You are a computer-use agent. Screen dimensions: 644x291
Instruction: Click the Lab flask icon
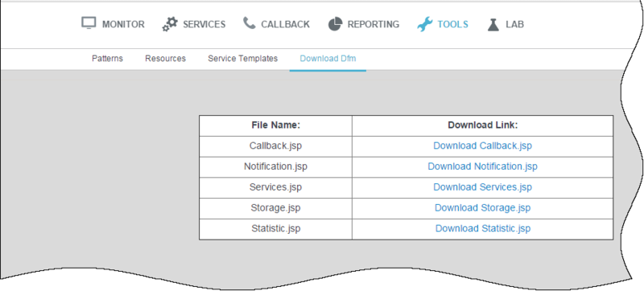tap(493, 24)
